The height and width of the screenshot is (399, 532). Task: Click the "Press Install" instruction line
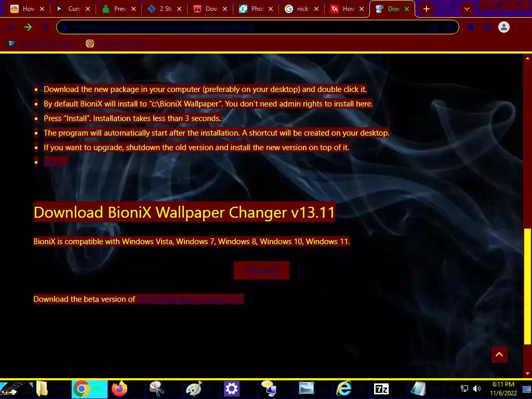132,118
